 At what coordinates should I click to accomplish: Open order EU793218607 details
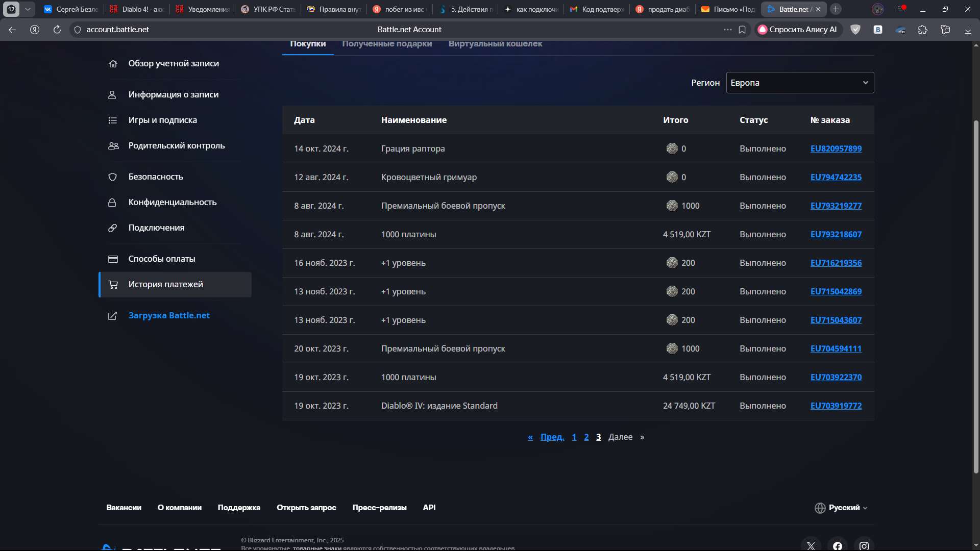[x=836, y=235]
